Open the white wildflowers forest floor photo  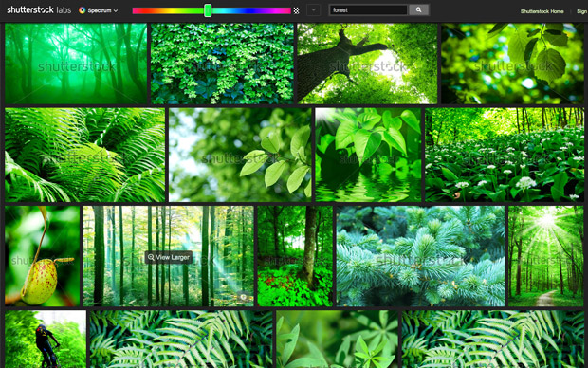click(505, 155)
